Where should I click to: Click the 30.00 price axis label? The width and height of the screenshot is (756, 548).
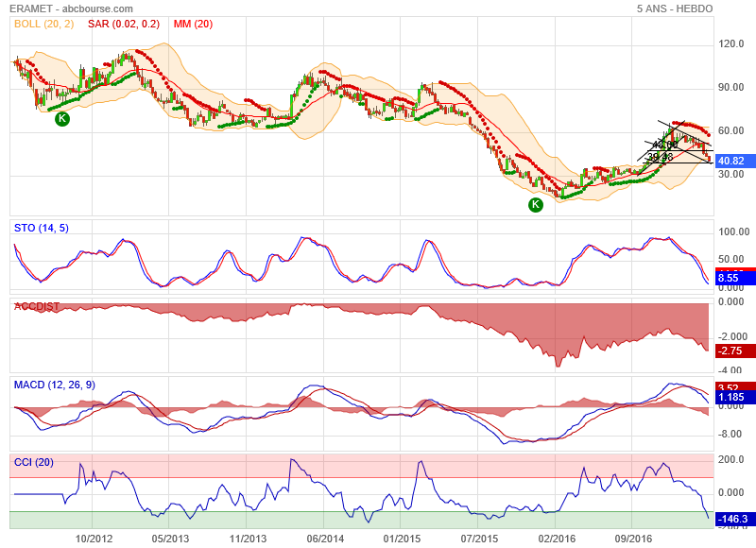point(730,174)
